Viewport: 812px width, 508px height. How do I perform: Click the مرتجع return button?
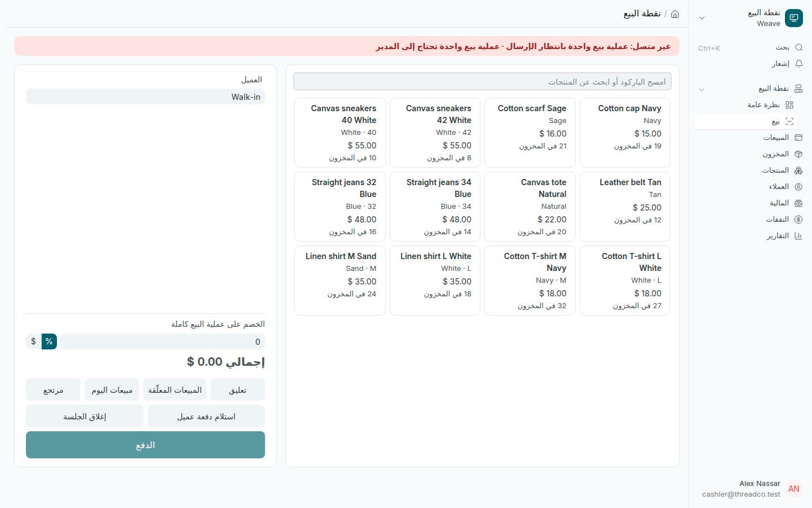[x=53, y=389]
